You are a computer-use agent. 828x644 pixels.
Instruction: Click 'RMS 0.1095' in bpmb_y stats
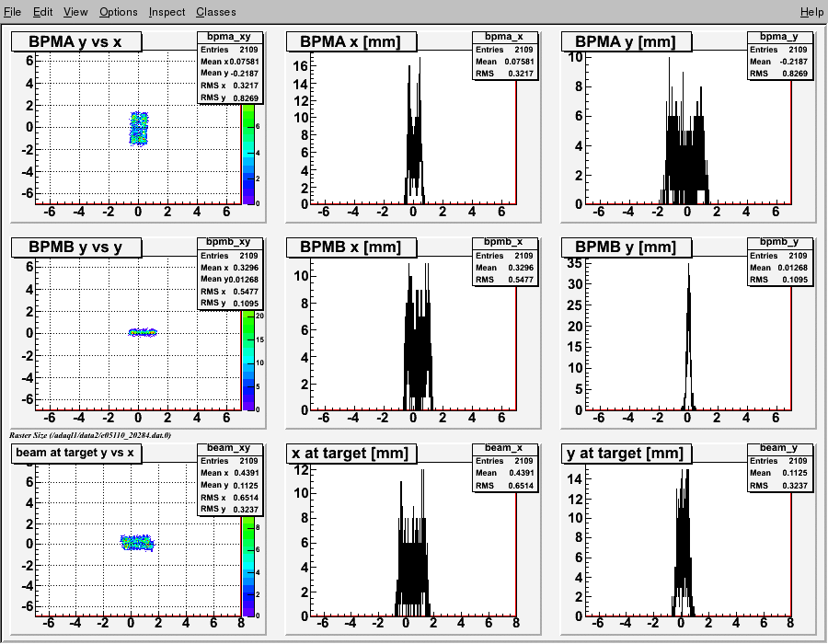779,280
